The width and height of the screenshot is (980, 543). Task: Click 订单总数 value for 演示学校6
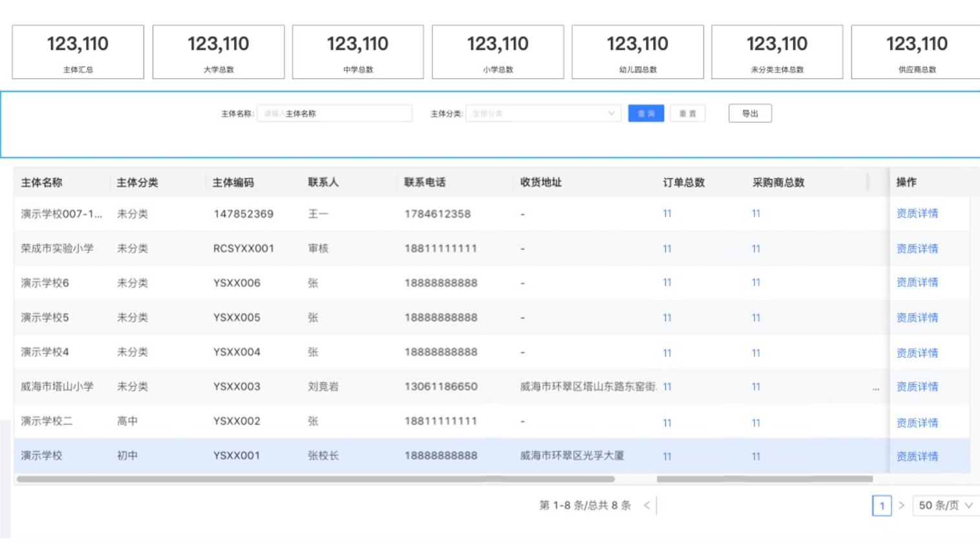(667, 282)
